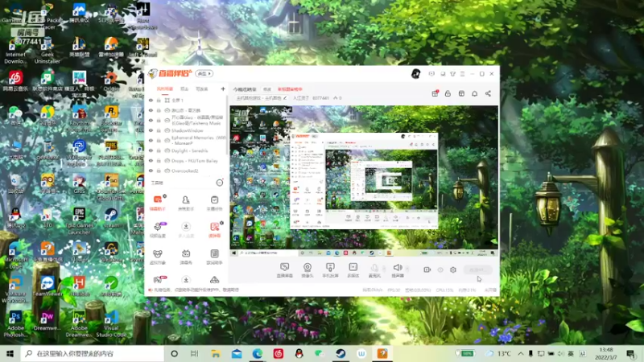644x362 pixels.
Task: Open the user-silhouette tool in the toolbox
Action: tap(186, 204)
